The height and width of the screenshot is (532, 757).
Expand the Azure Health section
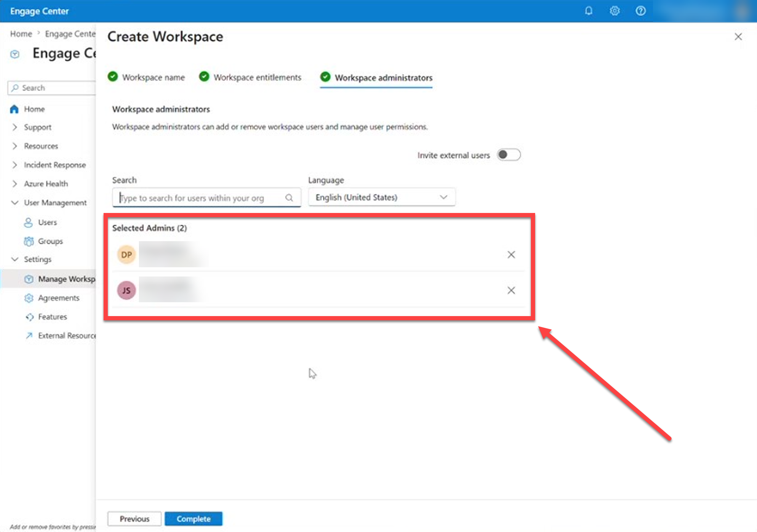coord(15,184)
